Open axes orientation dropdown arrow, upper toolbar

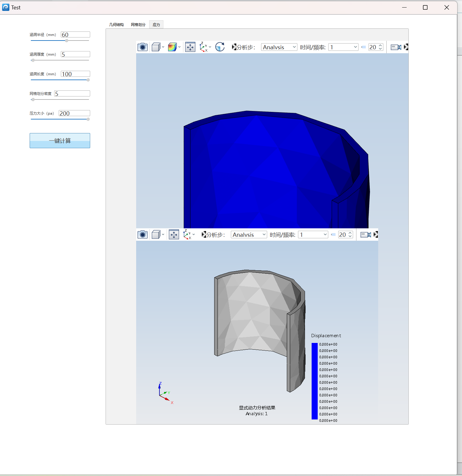tap(210, 47)
